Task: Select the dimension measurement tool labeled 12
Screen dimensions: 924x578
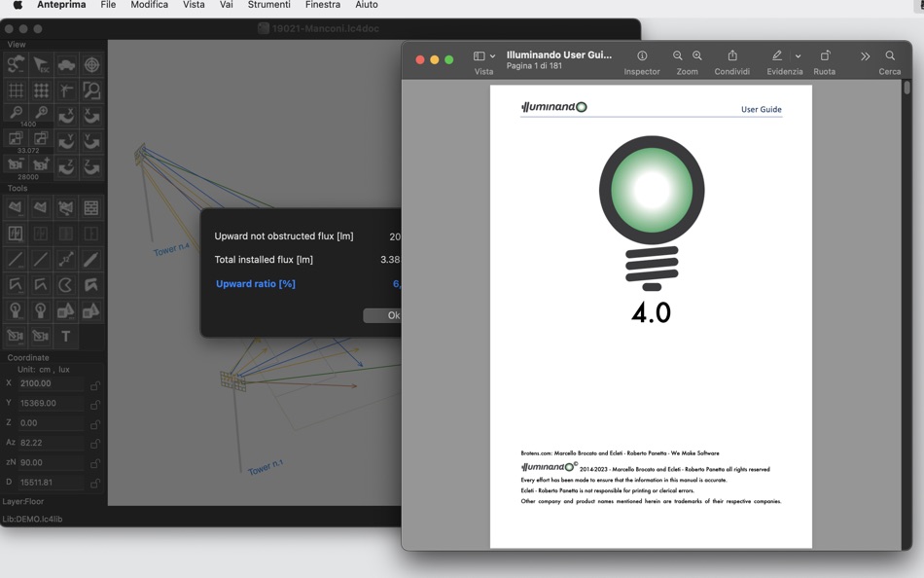Action: click(x=66, y=259)
